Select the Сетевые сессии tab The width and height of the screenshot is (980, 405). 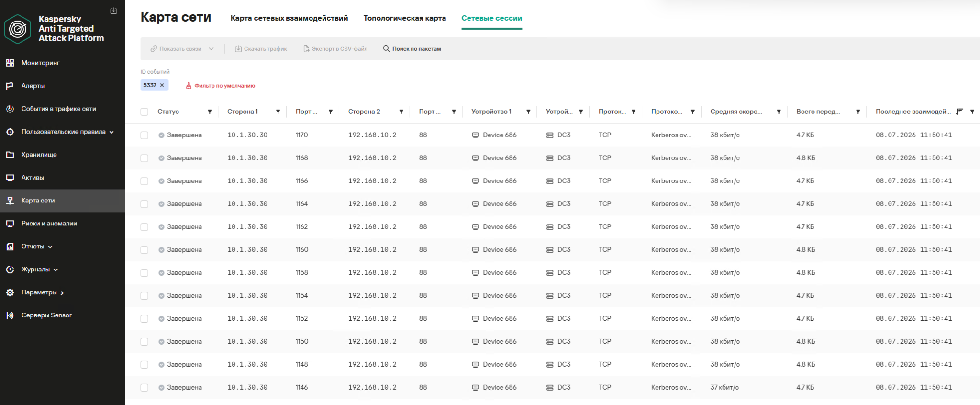(x=491, y=18)
